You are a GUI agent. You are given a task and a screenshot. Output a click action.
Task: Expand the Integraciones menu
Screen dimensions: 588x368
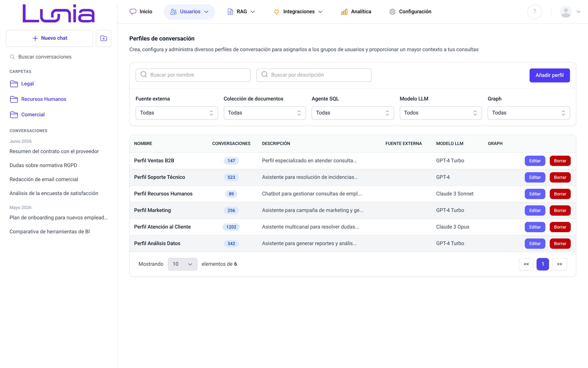point(298,12)
